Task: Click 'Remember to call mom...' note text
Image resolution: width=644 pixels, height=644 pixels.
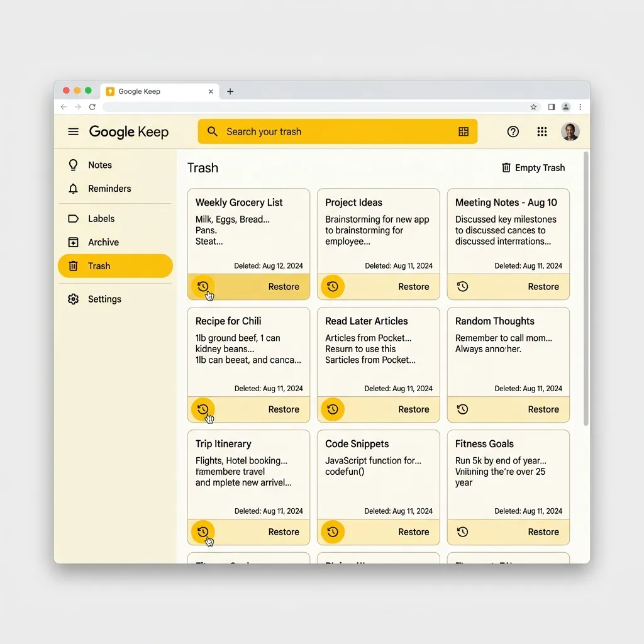Action: (504, 338)
